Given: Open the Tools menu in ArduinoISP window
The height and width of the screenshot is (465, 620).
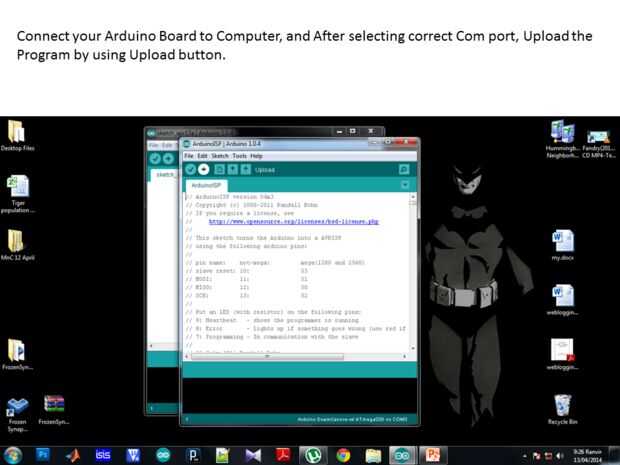Looking at the screenshot, I should 240,156.
